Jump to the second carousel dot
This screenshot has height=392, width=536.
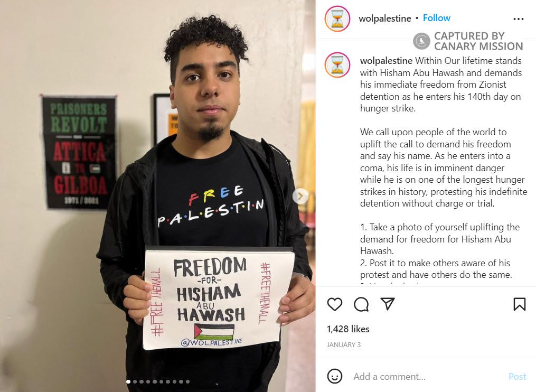pos(135,382)
